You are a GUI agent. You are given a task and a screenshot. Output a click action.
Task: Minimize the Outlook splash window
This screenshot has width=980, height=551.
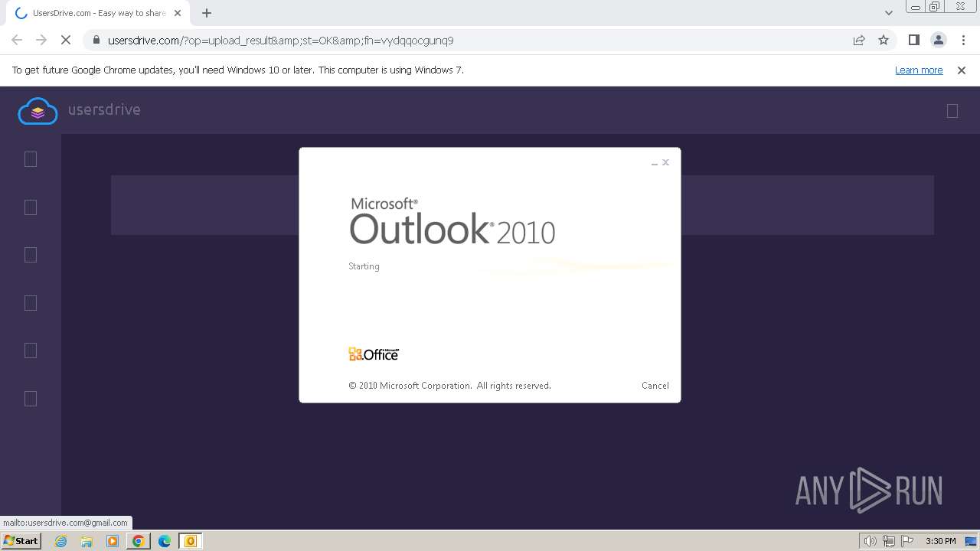[x=655, y=163]
